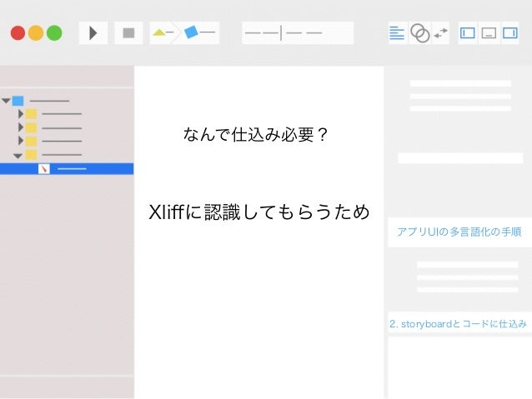Click the green zoom window button
Viewport: 532px width, 399px height.
(54, 33)
